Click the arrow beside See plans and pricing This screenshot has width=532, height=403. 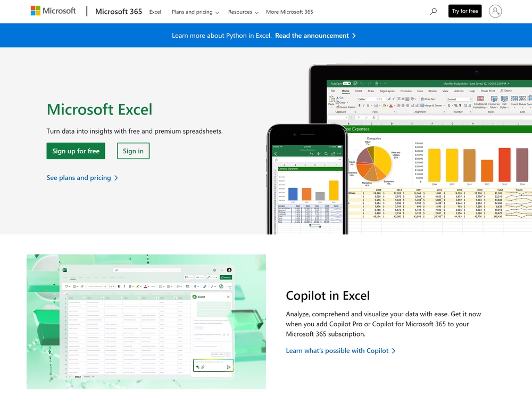pyautogui.click(x=115, y=178)
